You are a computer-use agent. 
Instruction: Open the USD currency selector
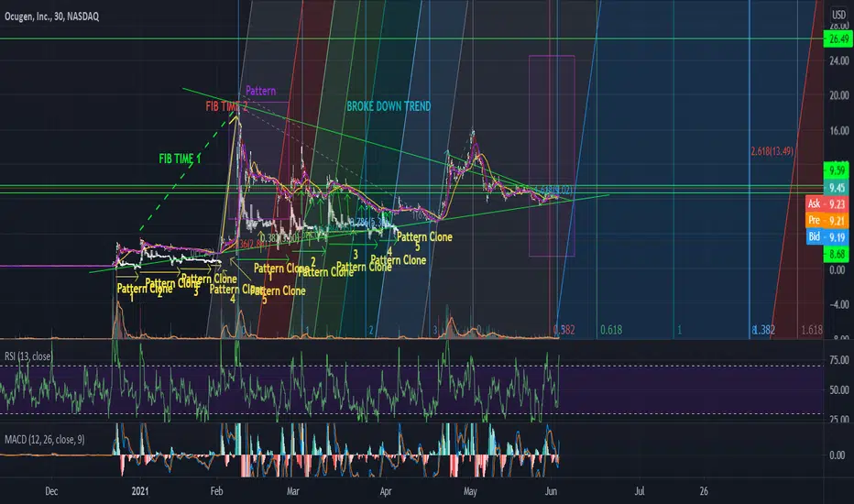pyautogui.click(x=838, y=15)
